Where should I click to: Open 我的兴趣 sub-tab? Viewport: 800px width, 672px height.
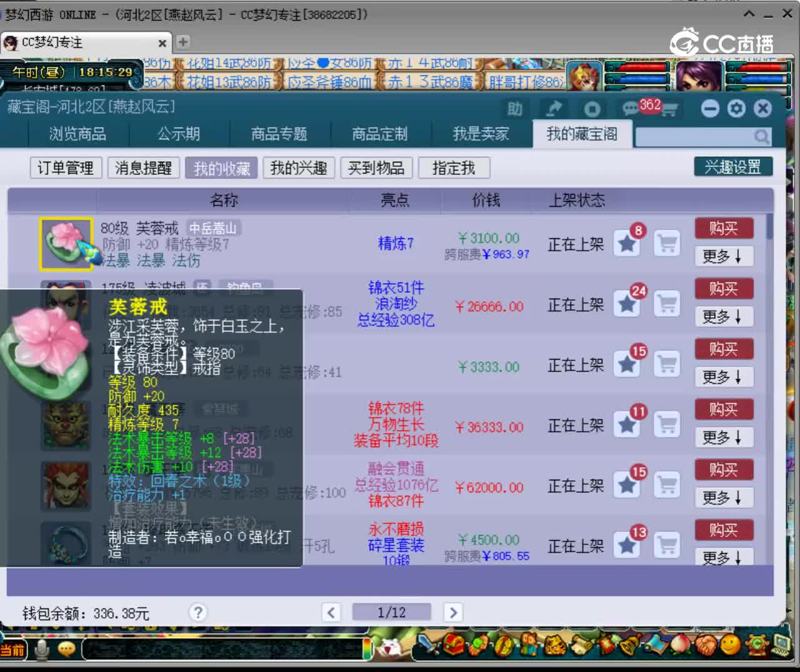(299, 168)
